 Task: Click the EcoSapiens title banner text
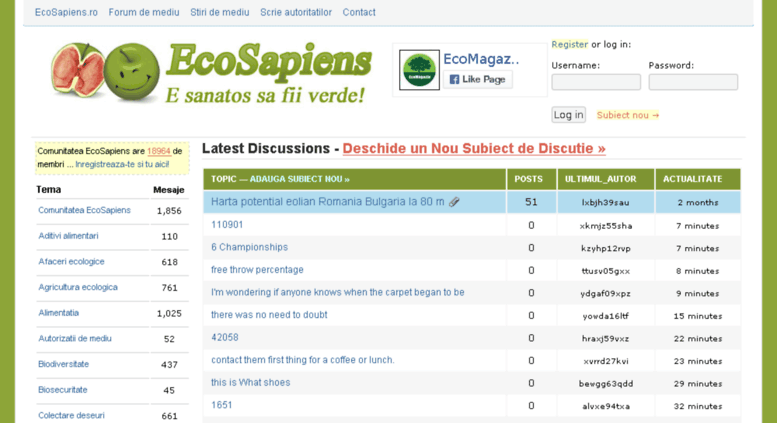tap(269, 62)
